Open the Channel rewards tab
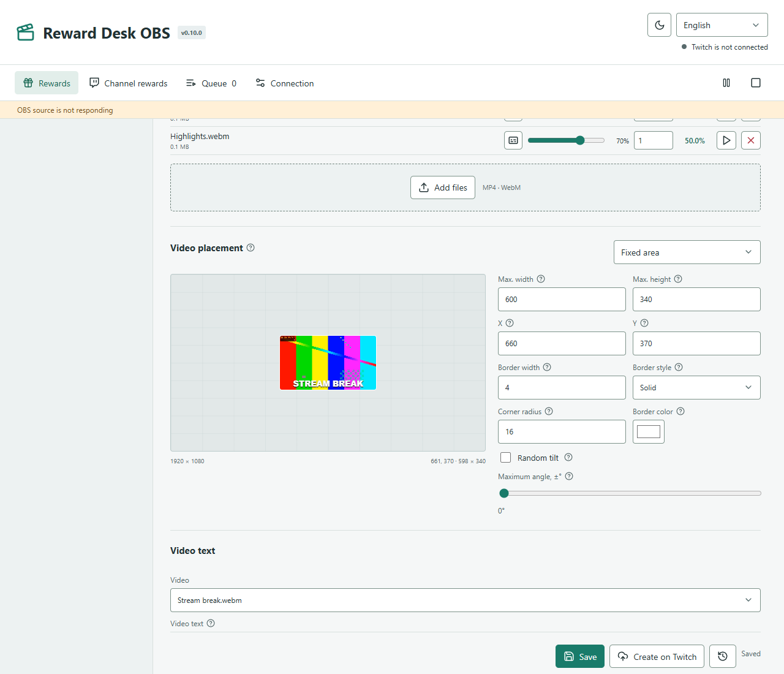The height and width of the screenshot is (674, 784). tap(129, 83)
